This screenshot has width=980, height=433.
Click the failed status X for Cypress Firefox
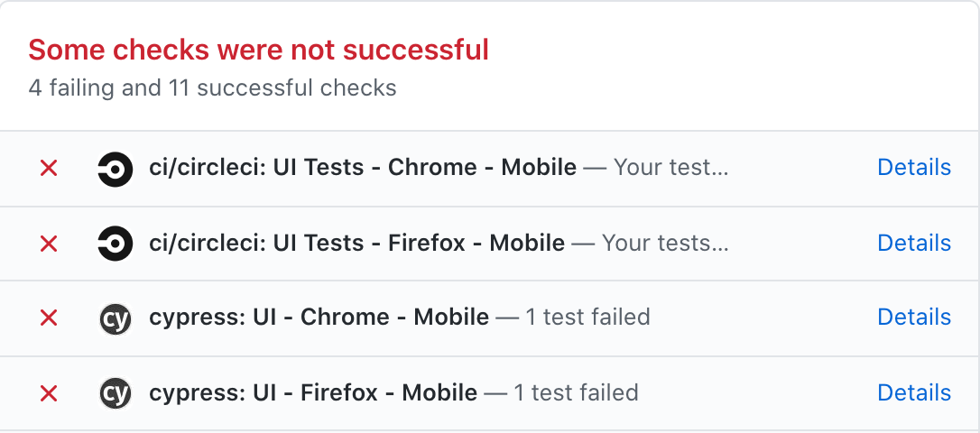(49, 393)
